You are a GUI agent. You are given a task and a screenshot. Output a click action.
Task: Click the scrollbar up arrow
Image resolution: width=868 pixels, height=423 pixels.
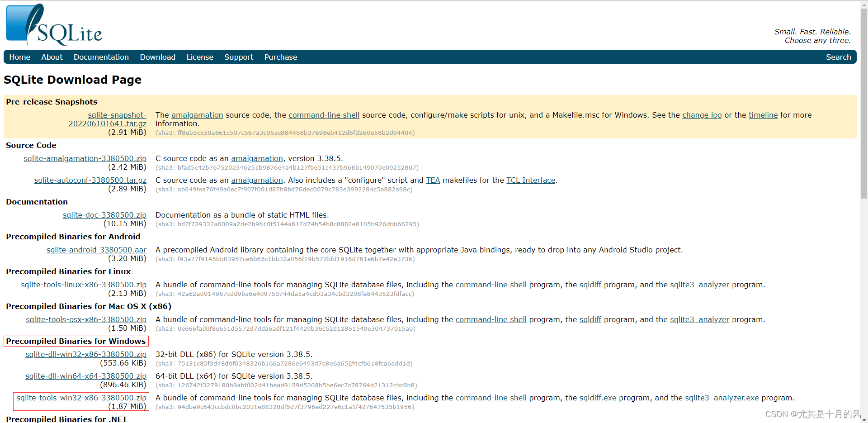coord(864,5)
